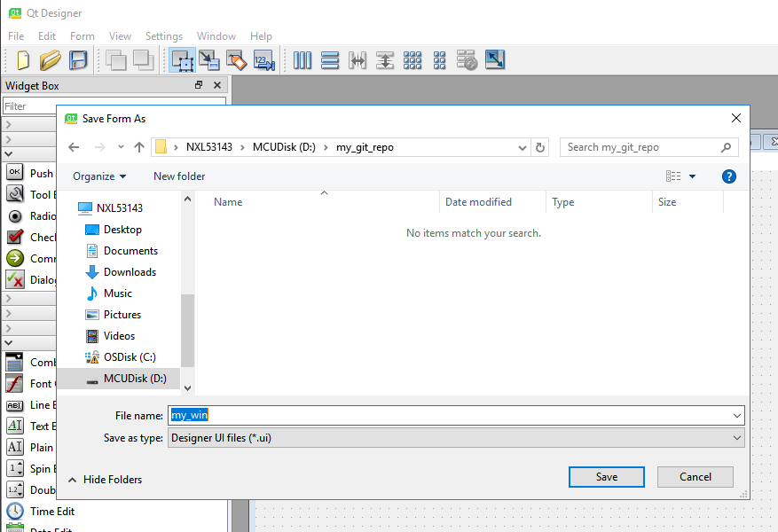Select Push Button widget in Widget Box
The height and width of the screenshot is (532, 778).
point(31,174)
